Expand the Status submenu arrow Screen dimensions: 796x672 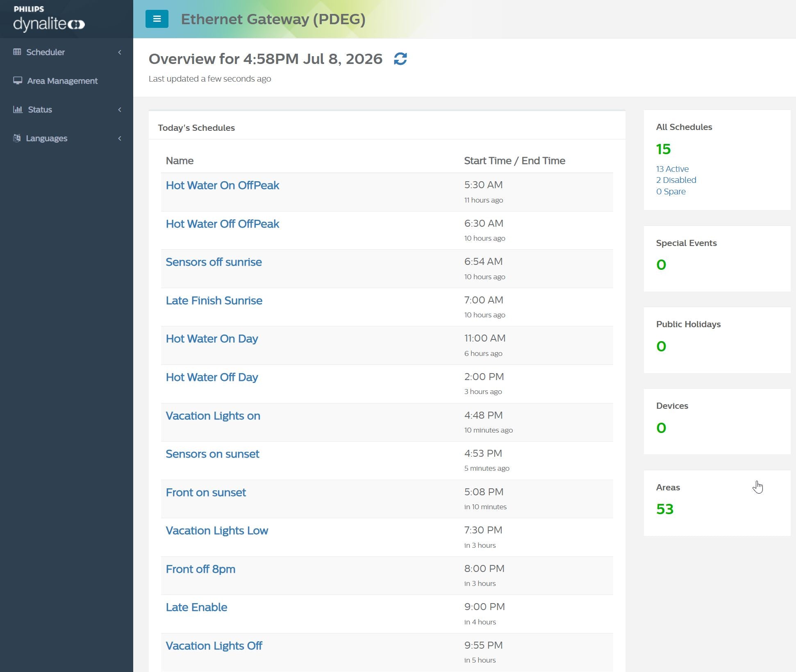pos(120,109)
